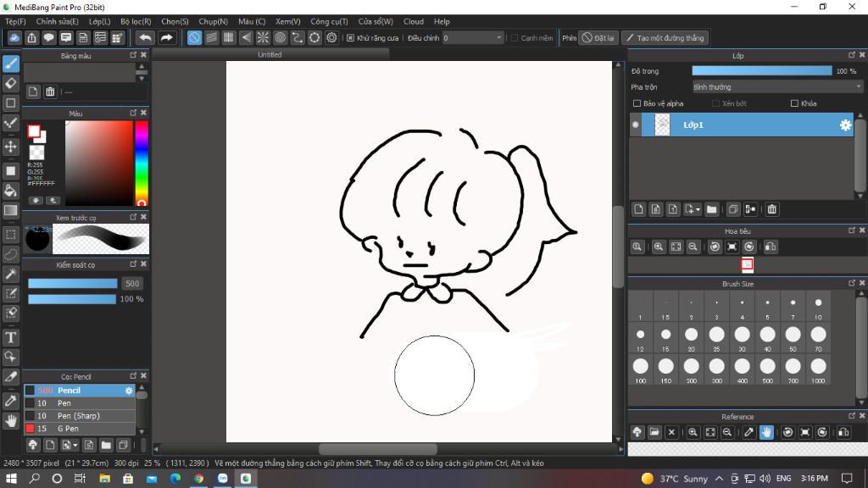Open Windows Start menu
The image size is (868, 488).
[x=11, y=478]
